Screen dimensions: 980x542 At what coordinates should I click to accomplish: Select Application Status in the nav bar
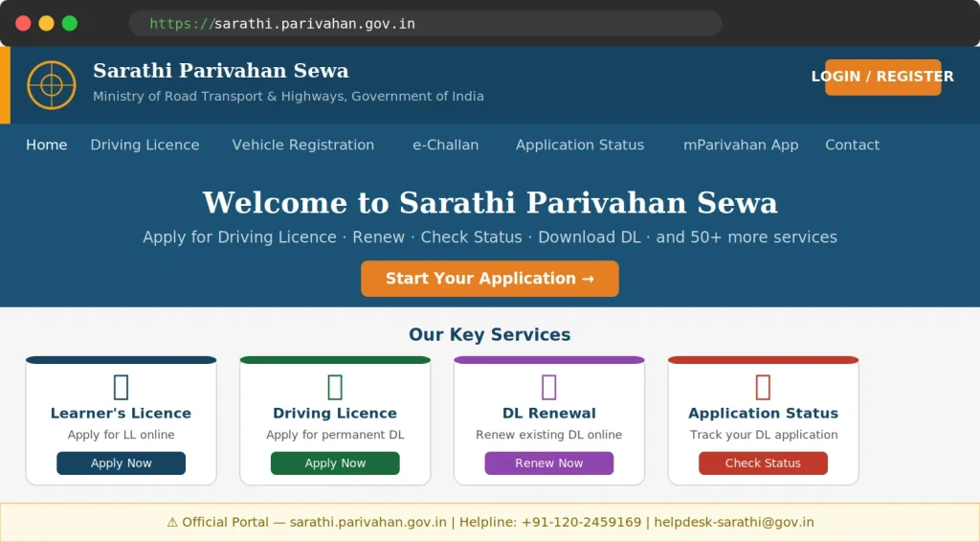coord(580,145)
